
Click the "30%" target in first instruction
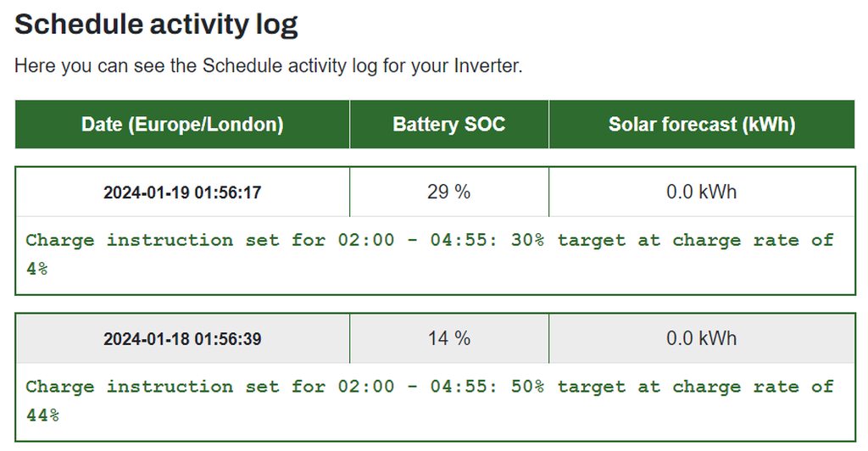(527, 240)
